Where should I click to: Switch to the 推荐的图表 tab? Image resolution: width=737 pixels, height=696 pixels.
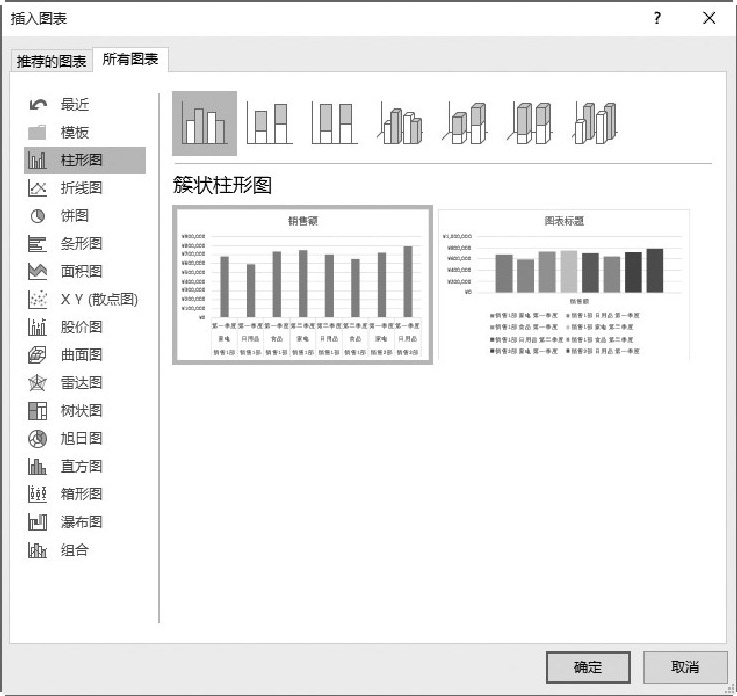point(51,61)
